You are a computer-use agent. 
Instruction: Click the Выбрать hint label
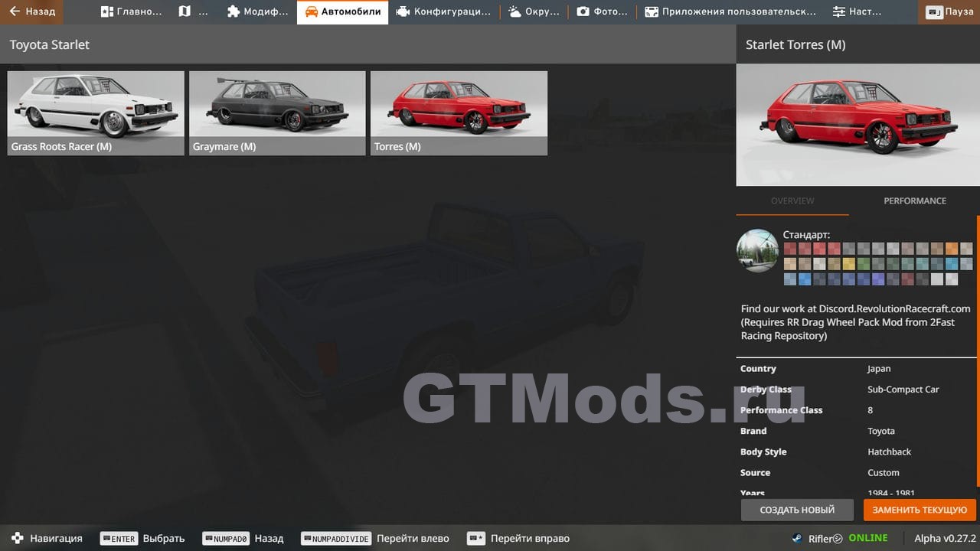point(164,538)
